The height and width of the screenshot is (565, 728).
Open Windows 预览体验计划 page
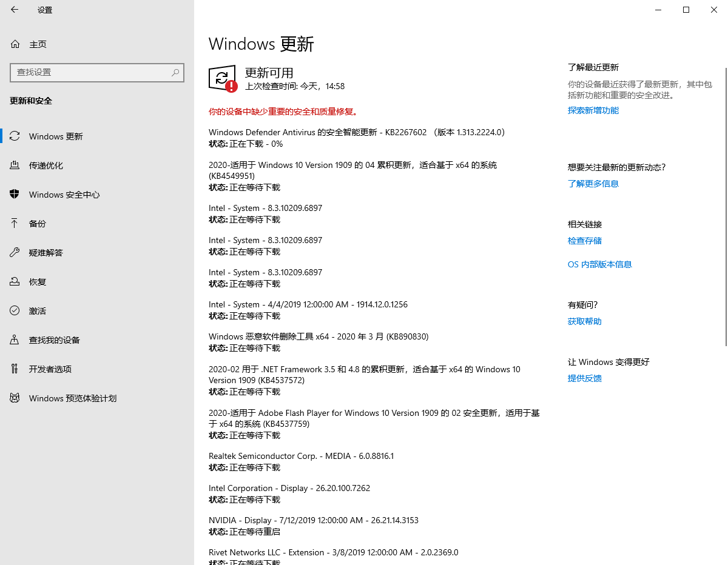coord(97,398)
